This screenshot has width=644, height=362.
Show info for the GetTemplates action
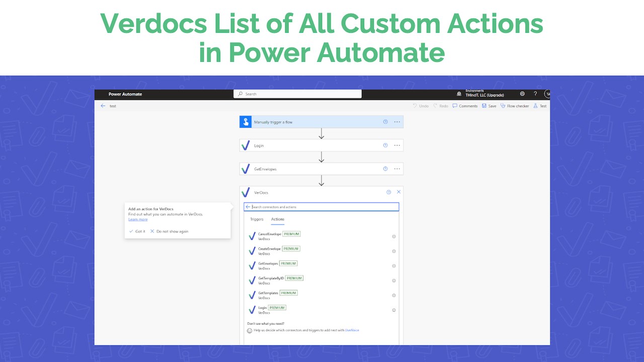(x=394, y=295)
